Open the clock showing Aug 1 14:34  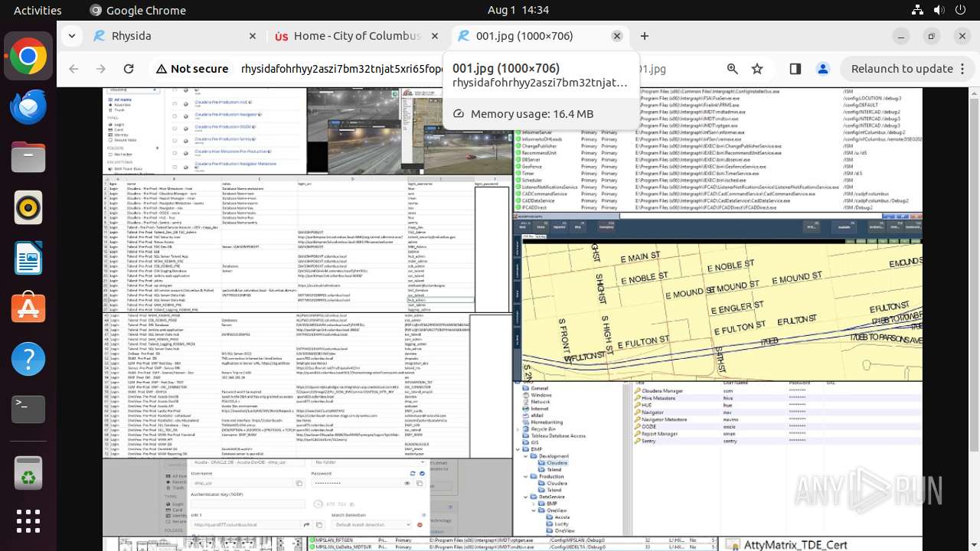tap(518, 10)
